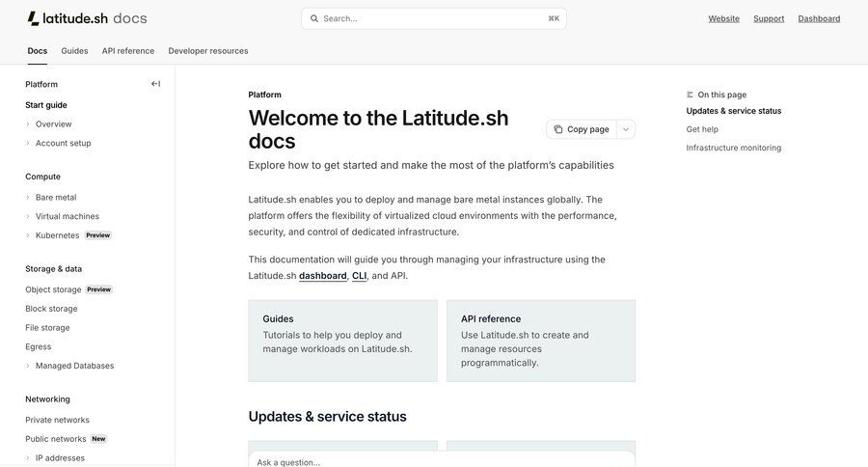Click the On this page list icon
Image resolution: width=868 pixels, height=467 pixels.
click(x=690, y=95)
